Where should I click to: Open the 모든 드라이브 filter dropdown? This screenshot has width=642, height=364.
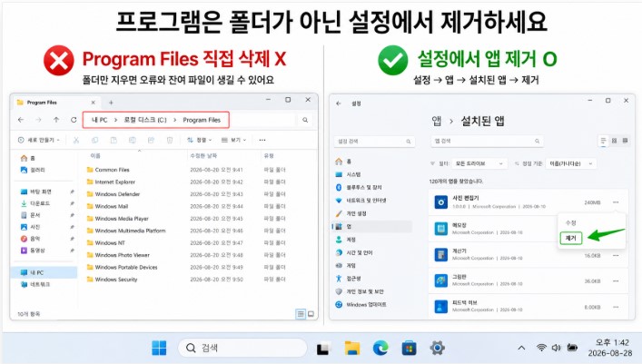click(x=479, y=163)
